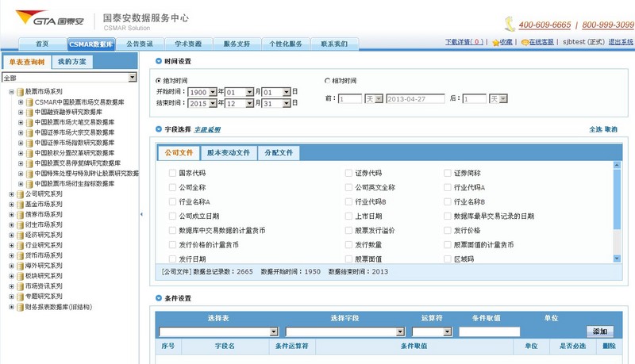Screen dimensions: 635x364
Task: Open the end month dropdown showing 12
Action: pos(240,104)
